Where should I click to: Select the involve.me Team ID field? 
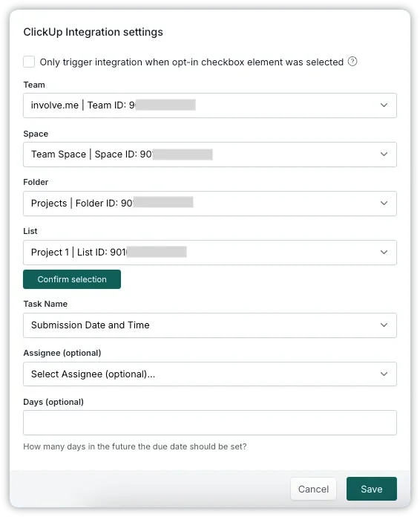(x=210, y=105)
